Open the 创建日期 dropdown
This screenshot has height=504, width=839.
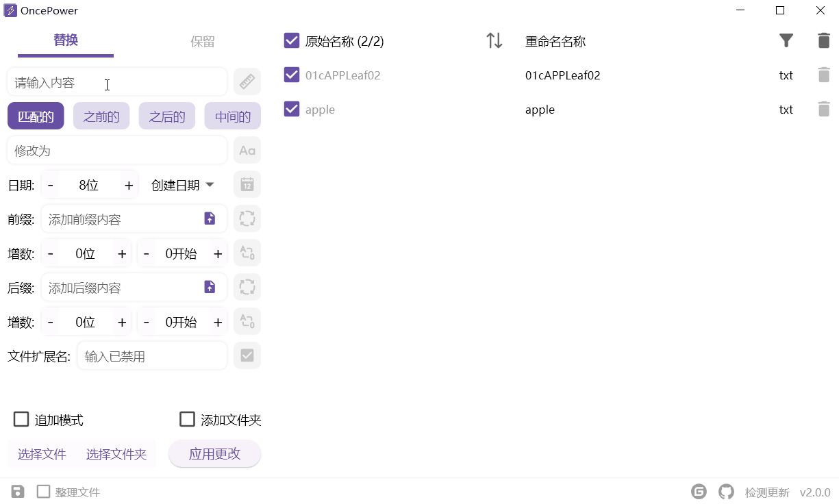(x=181, y=184)
